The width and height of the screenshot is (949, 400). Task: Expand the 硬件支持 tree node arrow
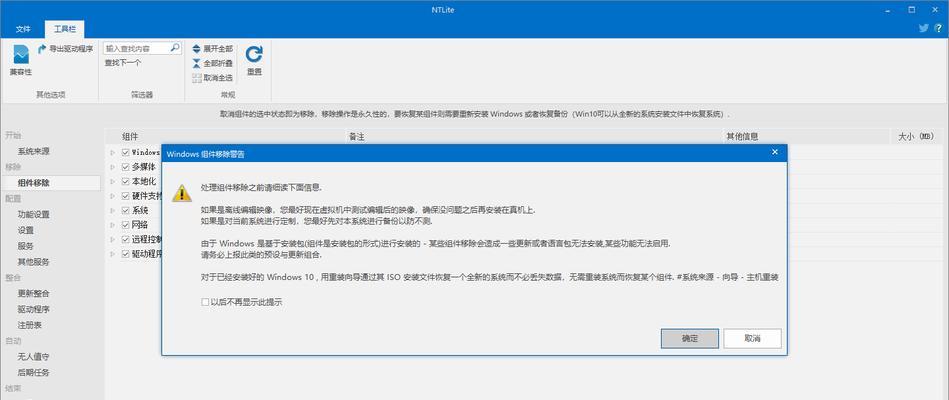click(x=113, y=196)
